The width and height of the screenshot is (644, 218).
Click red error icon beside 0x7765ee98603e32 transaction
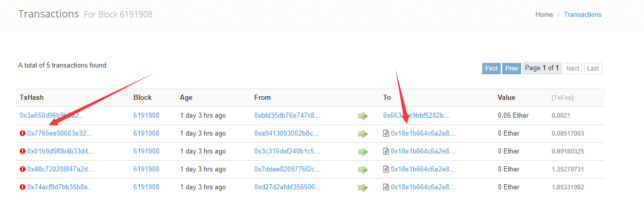coord(23,134)
